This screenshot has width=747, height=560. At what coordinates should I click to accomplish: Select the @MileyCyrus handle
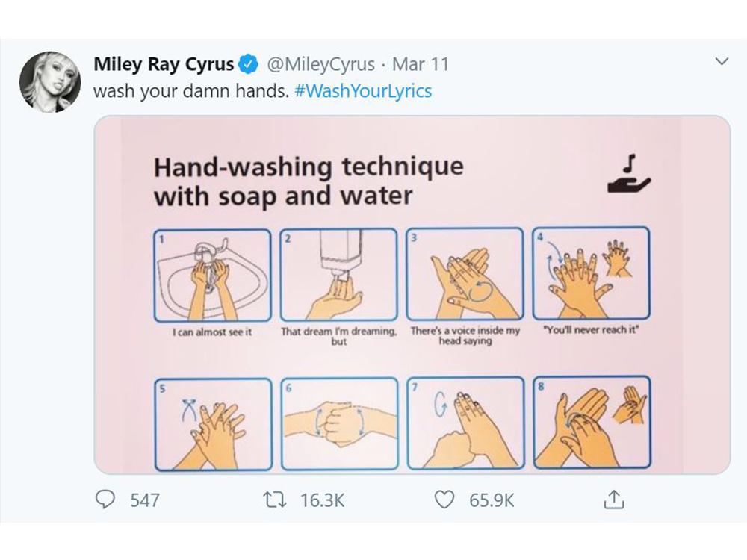click(x=320, y=64)
